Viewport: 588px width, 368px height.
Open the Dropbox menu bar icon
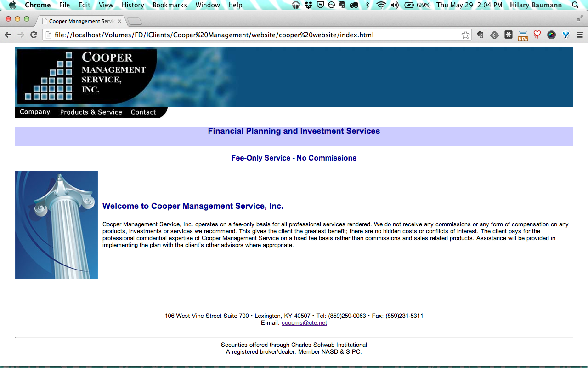308,5
